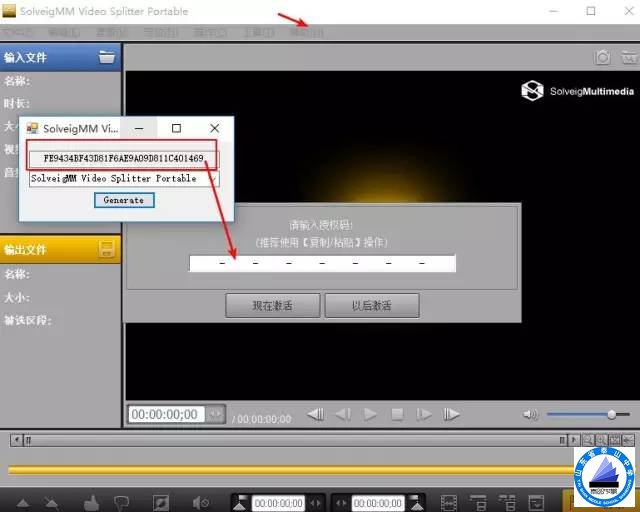The height and width of the screenshot is (512, 640).
Task: Take a snapshot with the camera icon
Action: (x=603, y=58)
